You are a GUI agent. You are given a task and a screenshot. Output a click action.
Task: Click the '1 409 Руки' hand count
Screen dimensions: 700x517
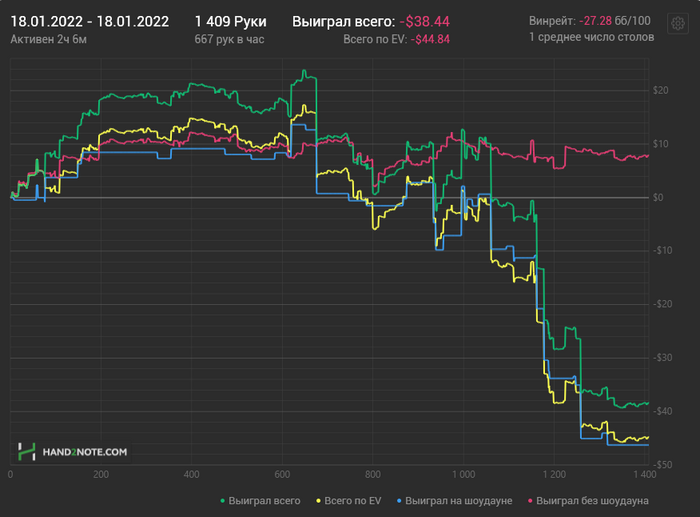(x=230, y=21)
